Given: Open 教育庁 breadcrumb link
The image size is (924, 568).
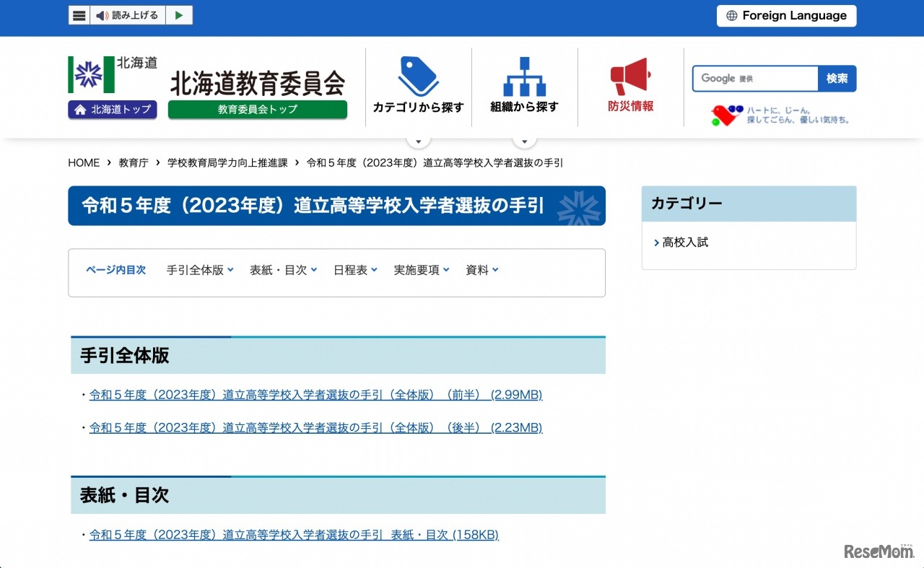Looking at the screenshot, I should click(134, 163).
